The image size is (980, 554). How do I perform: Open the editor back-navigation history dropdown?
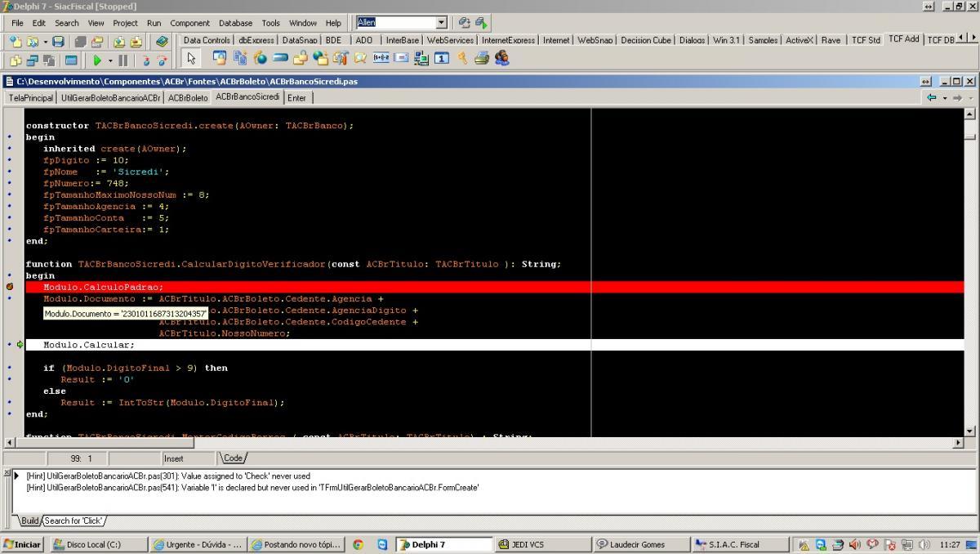945,97
